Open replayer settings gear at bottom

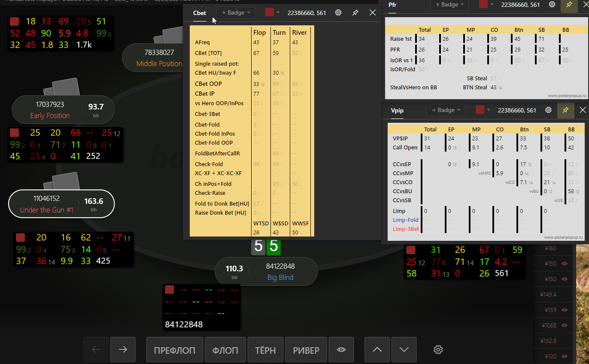coord(438,350)
